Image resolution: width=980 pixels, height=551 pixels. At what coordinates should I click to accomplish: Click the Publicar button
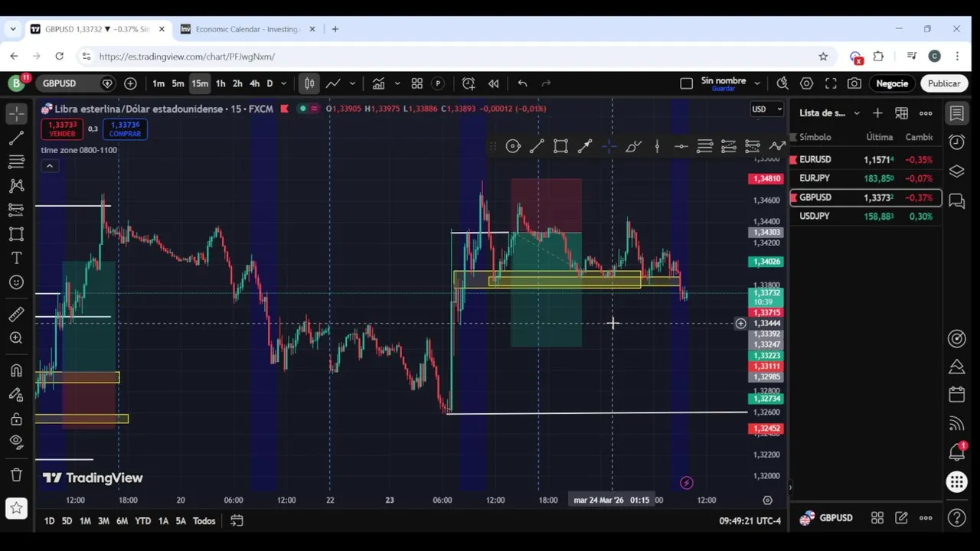coord(944,83)
